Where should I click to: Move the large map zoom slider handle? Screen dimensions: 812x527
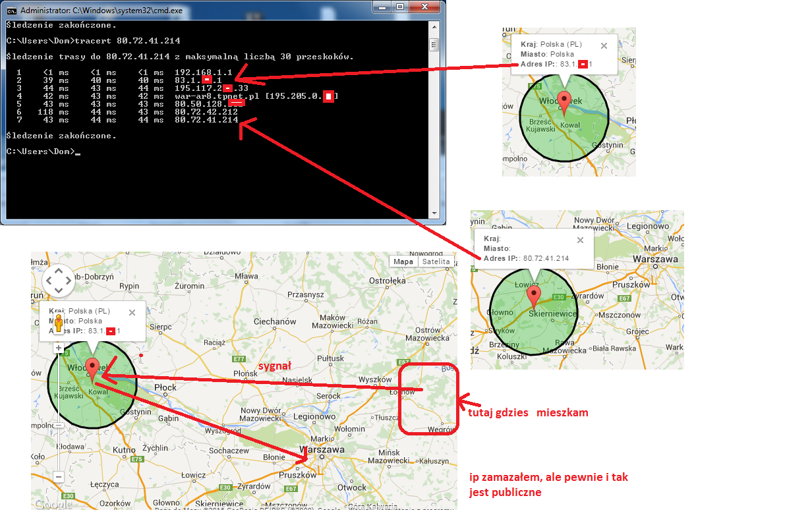[x=59, y=426]
